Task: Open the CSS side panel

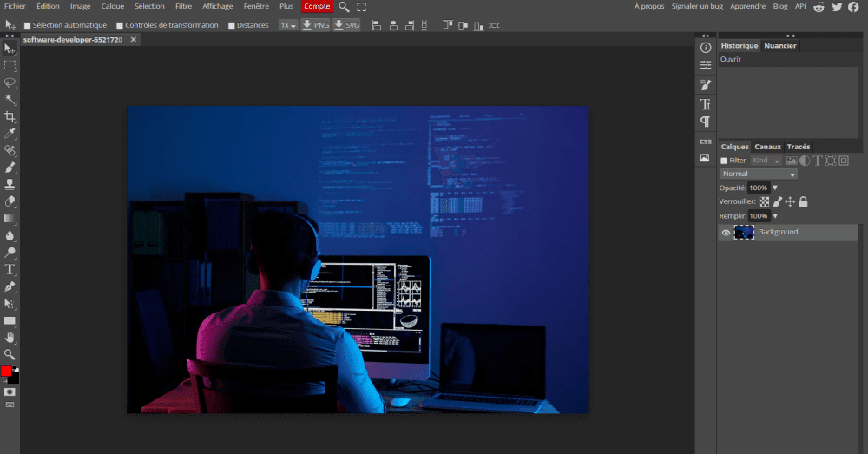Action: 706,141
